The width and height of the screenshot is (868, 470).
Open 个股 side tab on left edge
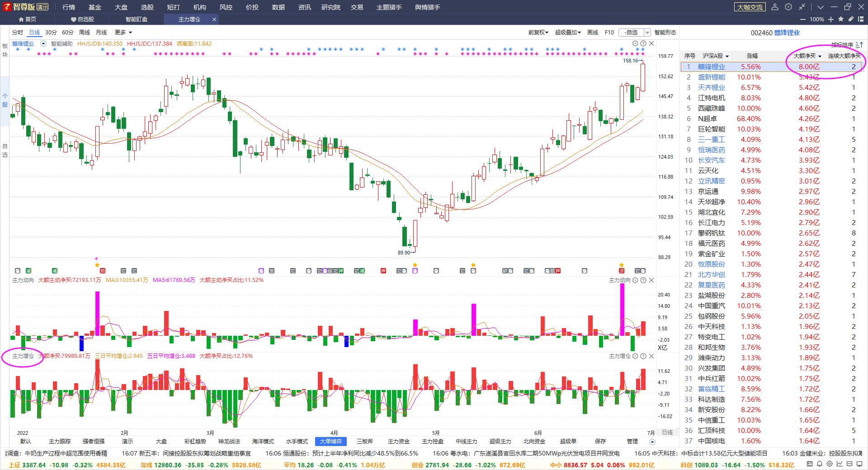tap(5, 100)
